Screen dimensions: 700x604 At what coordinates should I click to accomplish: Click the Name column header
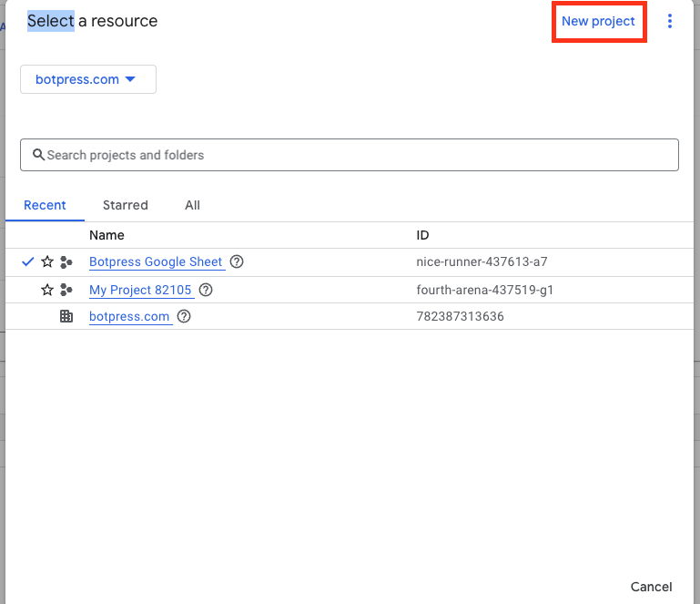107,235
